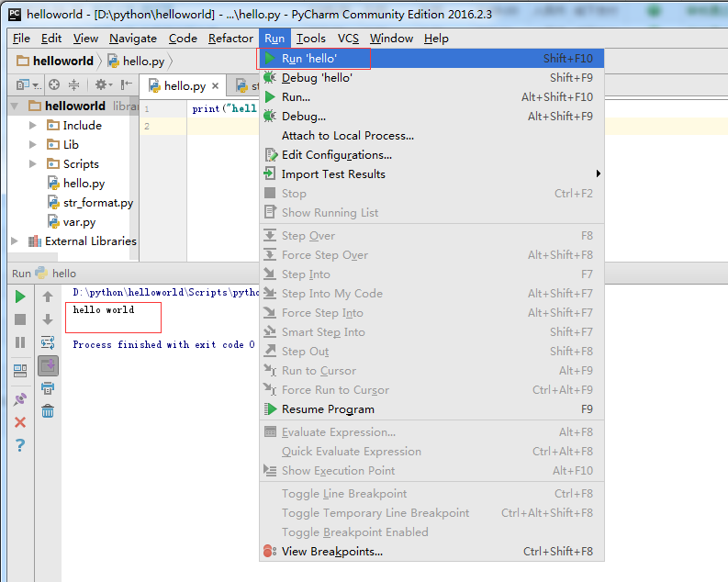Click the Edit Configurations icon in Run menu
This screenshot has height=582, width=728.
[270, 154]
